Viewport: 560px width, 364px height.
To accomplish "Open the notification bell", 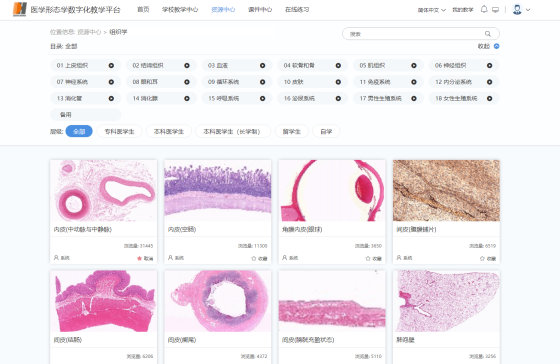I will tap(484, 9).
